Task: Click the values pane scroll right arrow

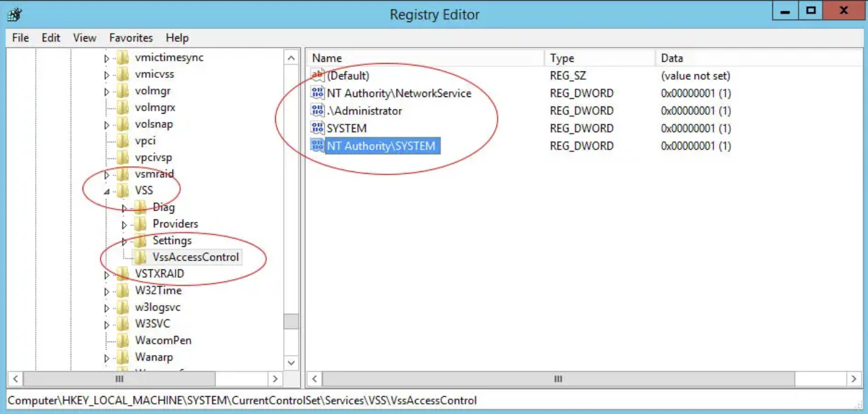Action: click(854, 378)
